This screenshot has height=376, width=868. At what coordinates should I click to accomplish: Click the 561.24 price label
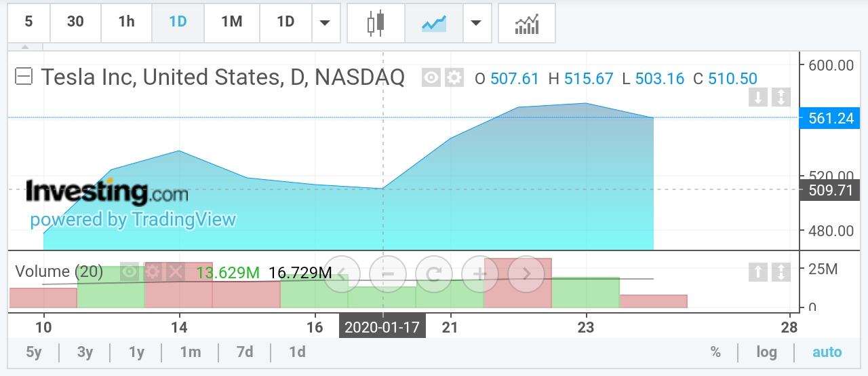830,118
